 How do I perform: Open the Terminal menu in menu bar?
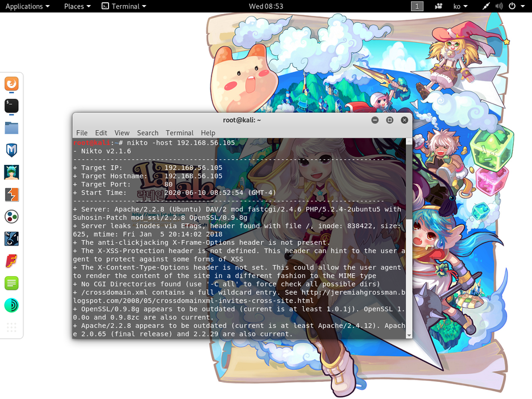coord(180,132)
